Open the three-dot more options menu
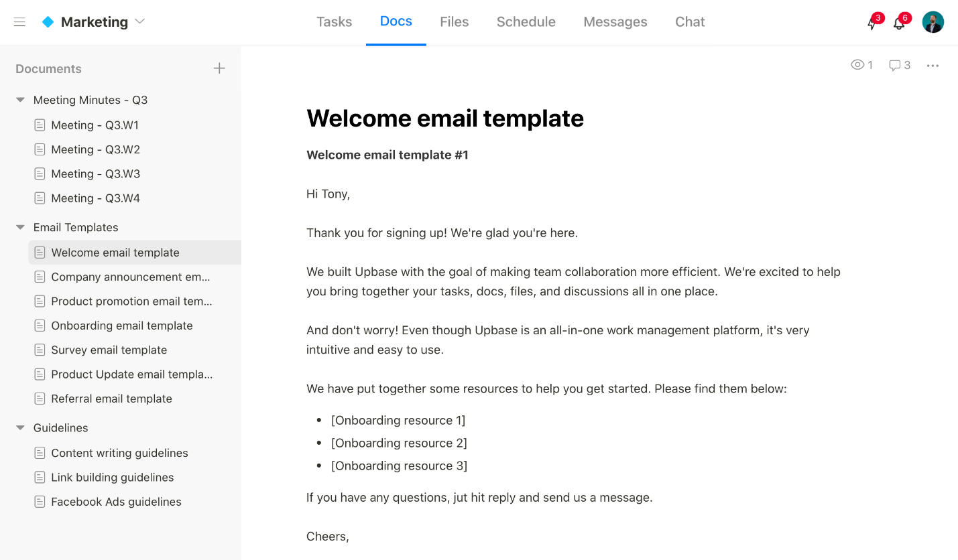958x560 pixels. [933, 66]
